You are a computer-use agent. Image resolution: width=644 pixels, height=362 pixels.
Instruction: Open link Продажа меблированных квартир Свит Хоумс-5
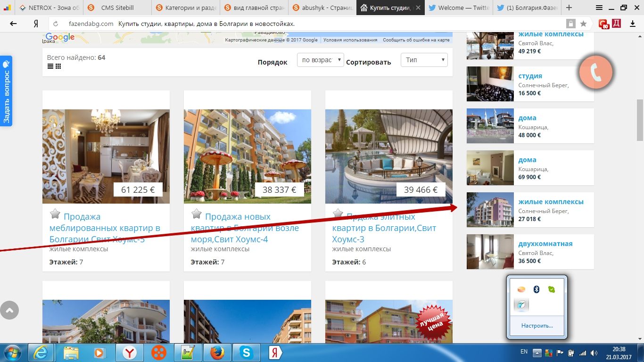point(105,228)
